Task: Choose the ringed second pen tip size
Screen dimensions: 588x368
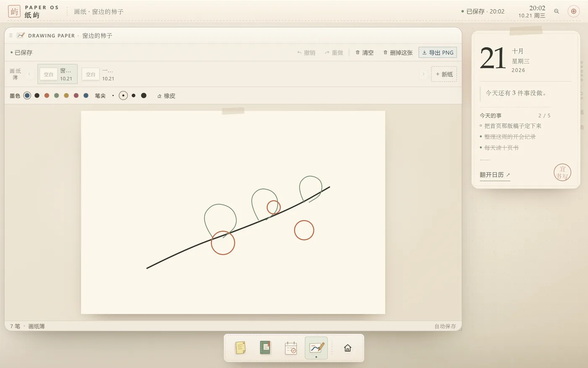Action: [x=123, y=95]
